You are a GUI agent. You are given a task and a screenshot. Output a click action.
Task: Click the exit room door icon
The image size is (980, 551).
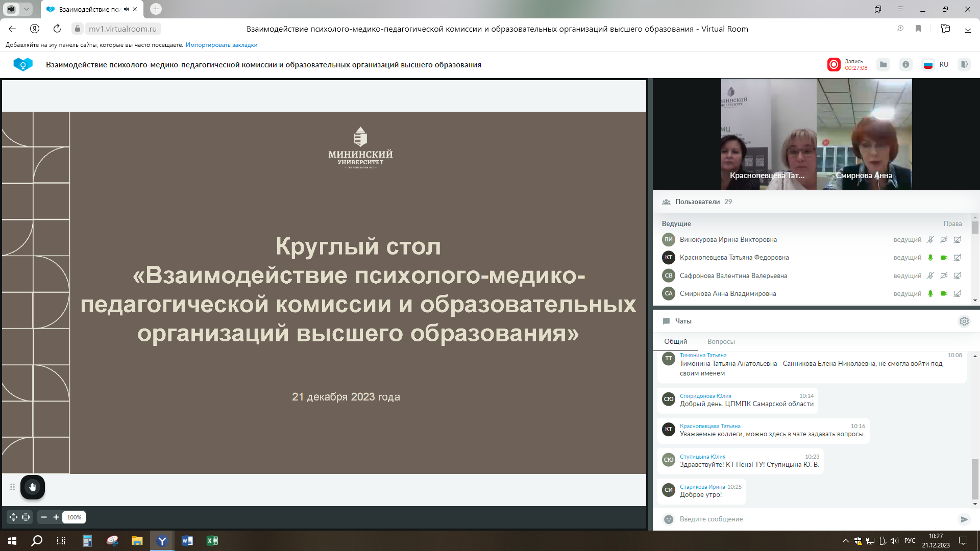coord(964,65)
